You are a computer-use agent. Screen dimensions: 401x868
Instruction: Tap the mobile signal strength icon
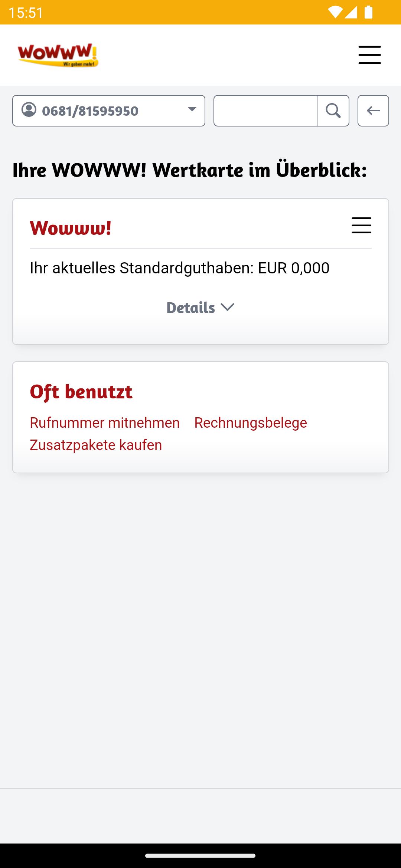(351, 12)
